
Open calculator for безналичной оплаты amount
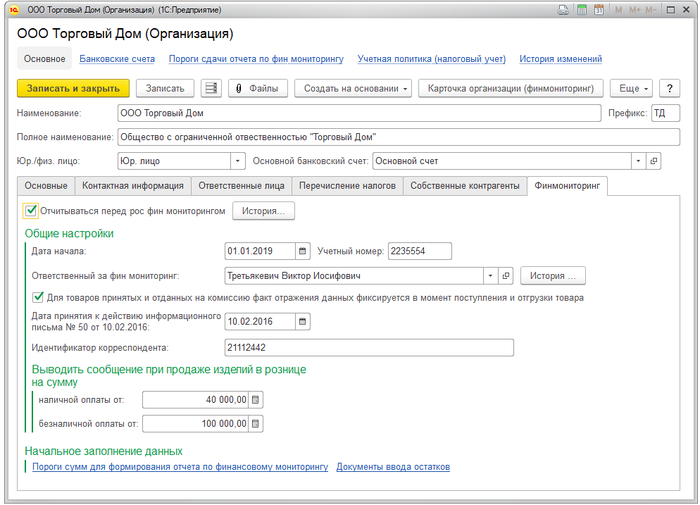pos(255,424)
